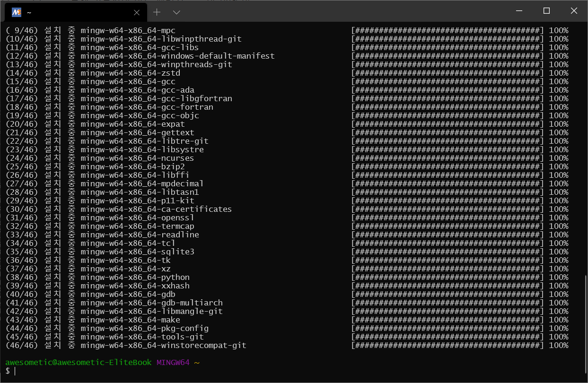The image size is (588, 383).
Task: Expand the new tab profile dropdown
Action: click(176, 12)
